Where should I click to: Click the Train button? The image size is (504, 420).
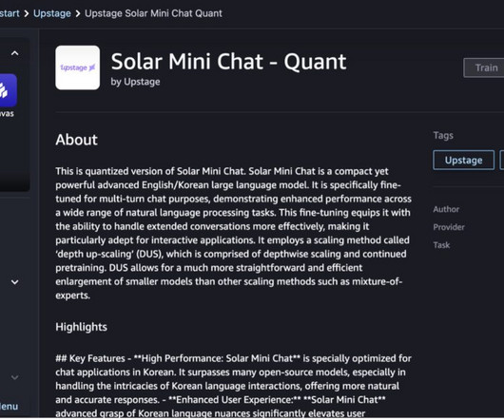[x=484, y=67]
